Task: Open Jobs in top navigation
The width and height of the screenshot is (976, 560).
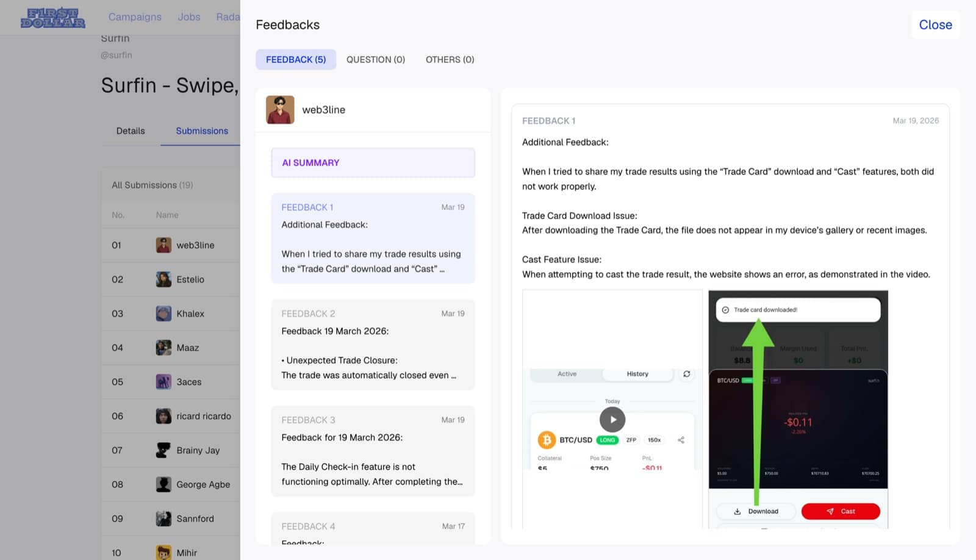Action: pos(189,17)
